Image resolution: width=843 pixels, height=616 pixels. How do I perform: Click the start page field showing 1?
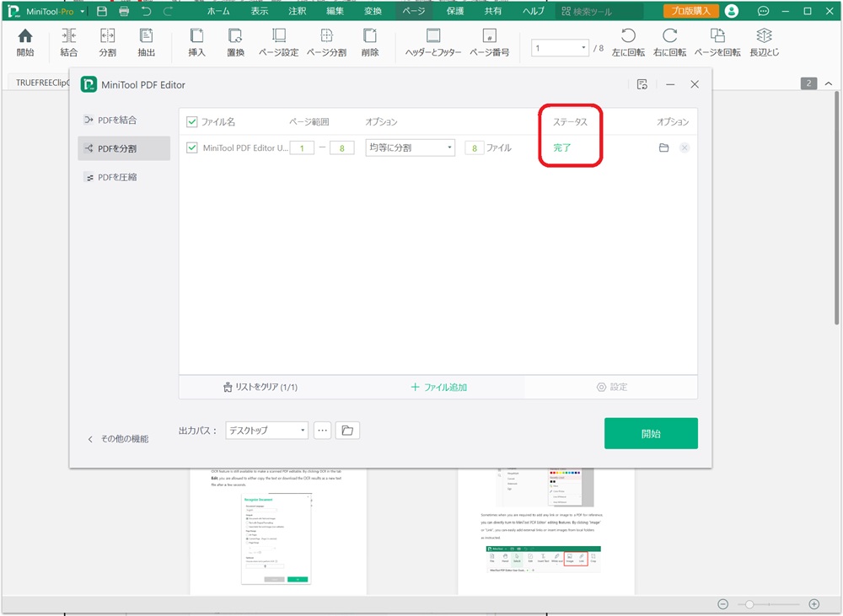302,147
